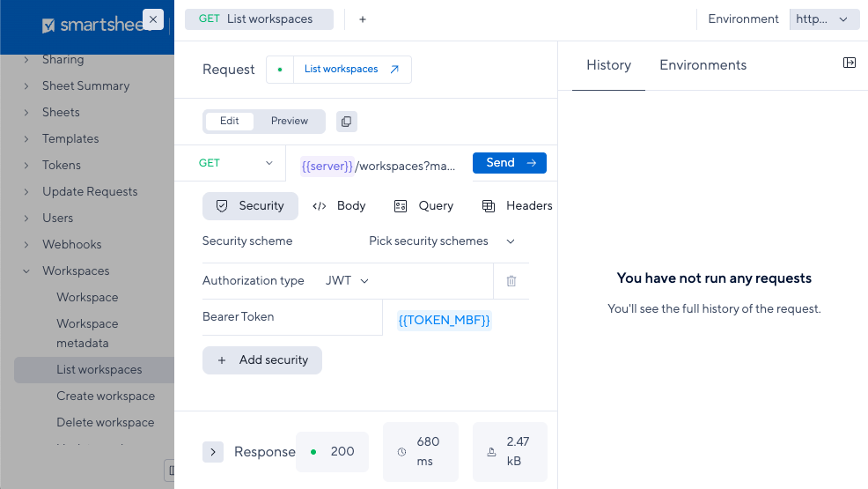868x489 pixels.
Task: Delete the JWT authorization row via trash icon
Action: click(x=511, y=281)
